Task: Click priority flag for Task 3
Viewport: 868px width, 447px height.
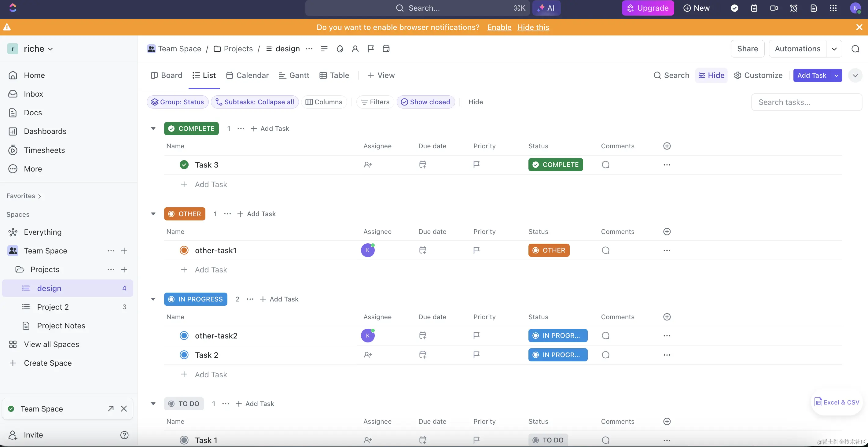Action: tap(476, 165)
